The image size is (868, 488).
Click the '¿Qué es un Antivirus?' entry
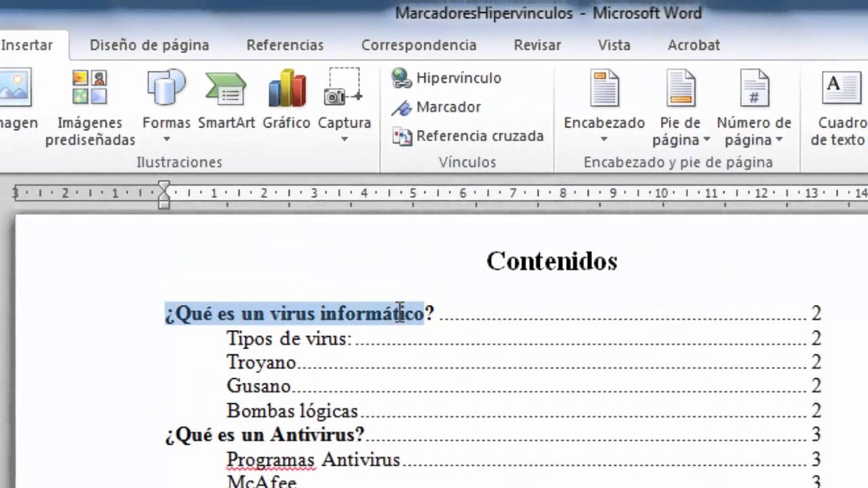pos(264,434)
